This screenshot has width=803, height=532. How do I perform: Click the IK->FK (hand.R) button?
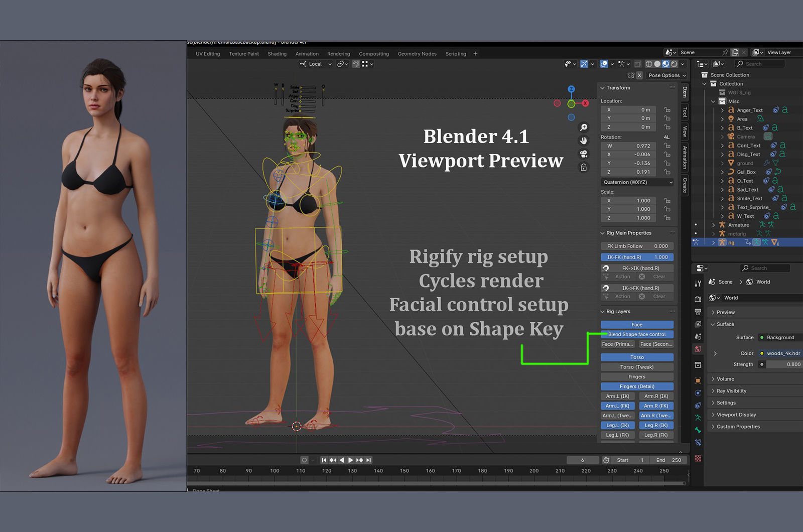(637, 288)
